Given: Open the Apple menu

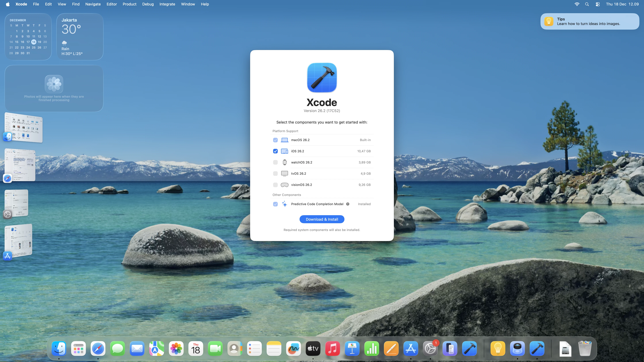Looking at the screenshot, I should 8,4.
